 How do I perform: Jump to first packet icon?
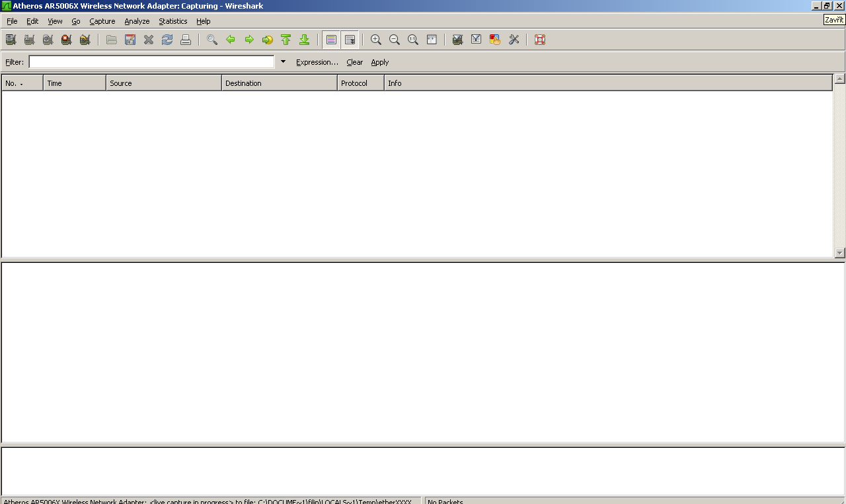286,40
